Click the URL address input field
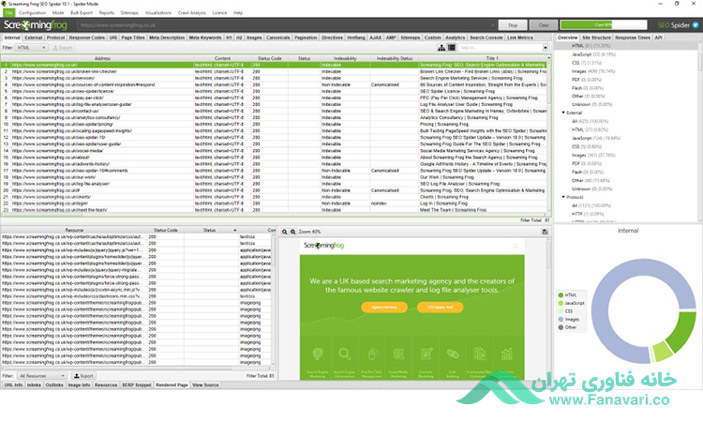Screen dimensions: 703x422 coord(287,25)
